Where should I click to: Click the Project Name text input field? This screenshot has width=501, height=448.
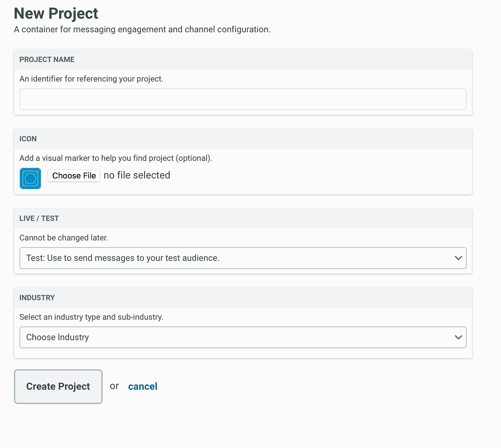[243, 99]
